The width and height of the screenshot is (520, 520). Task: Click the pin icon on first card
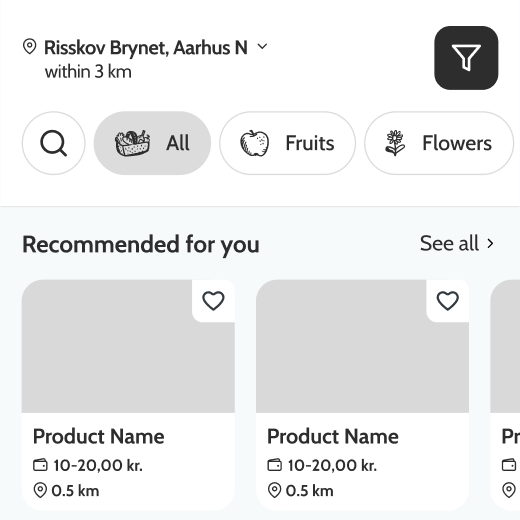[x=40, y=491]
